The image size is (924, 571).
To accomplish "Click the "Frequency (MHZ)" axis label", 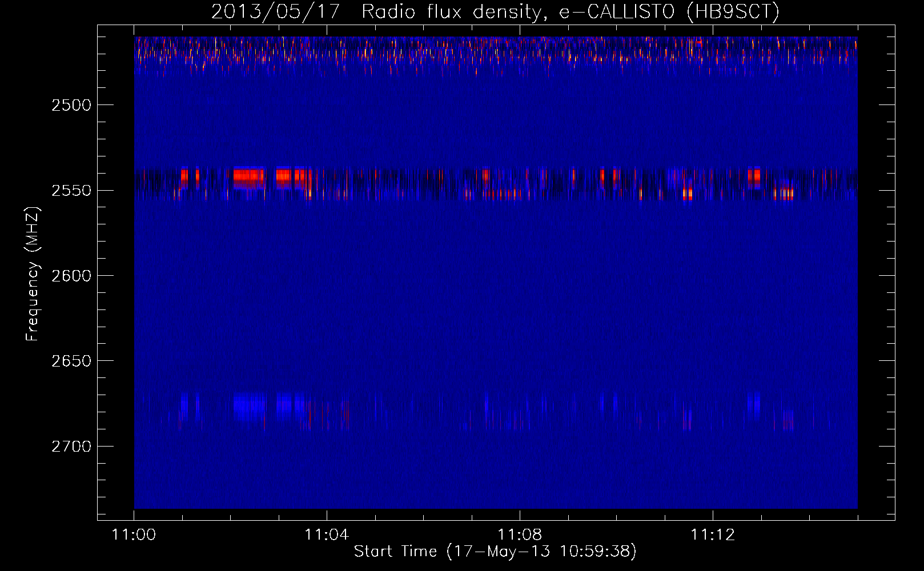I will click(33, 275).
